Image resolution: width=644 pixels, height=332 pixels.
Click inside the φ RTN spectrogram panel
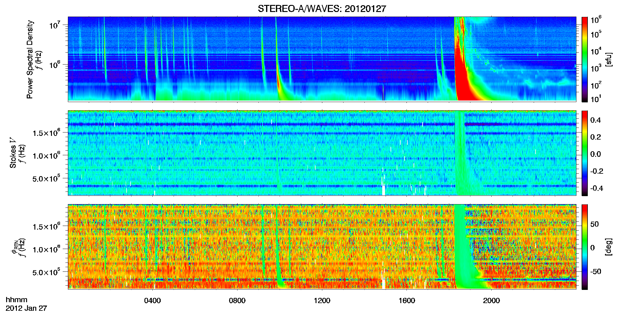coord(322,247)
